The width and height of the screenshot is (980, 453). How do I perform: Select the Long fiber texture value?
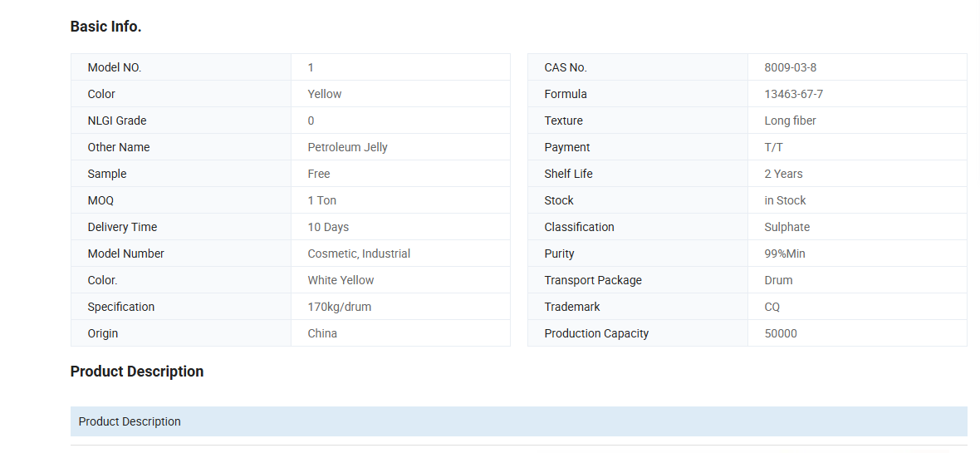[790, 121]
